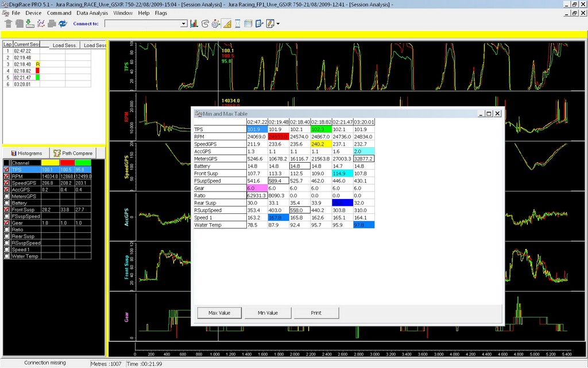Screen dimensions: 588x368
Task: Select lap 2 time 02:19.48 row
Action: pos(22,57)
